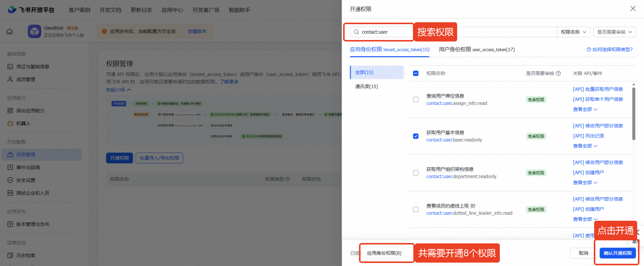644x266 pixels.
Task: Open 开发者广场 in the top navigation
Action: (206, 10)
